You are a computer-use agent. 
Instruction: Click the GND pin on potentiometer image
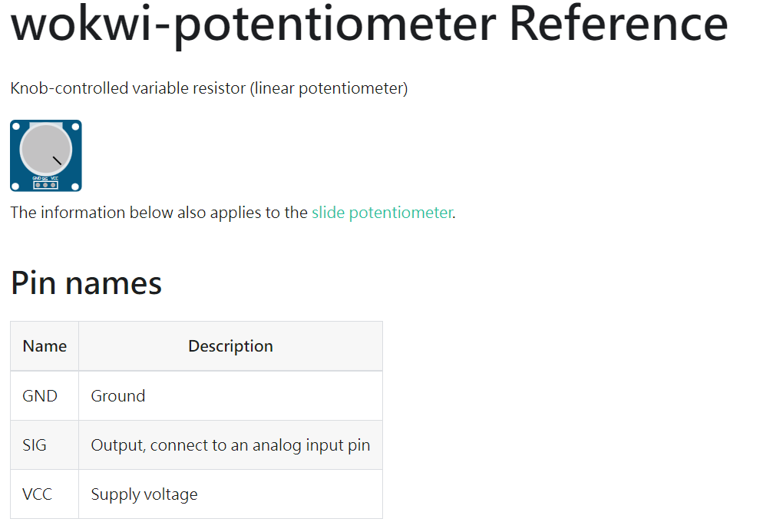[x=38, y=185]
